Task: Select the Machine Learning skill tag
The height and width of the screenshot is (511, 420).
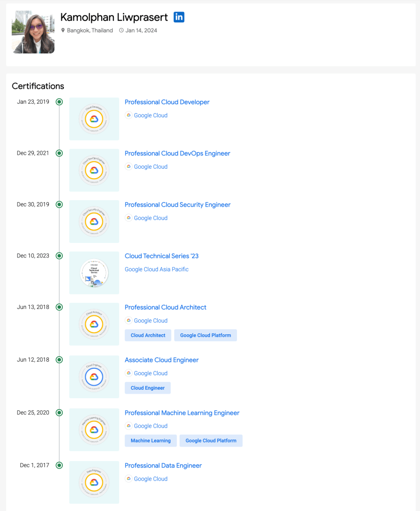Action: pyautogui.click(x=151, y=441)
